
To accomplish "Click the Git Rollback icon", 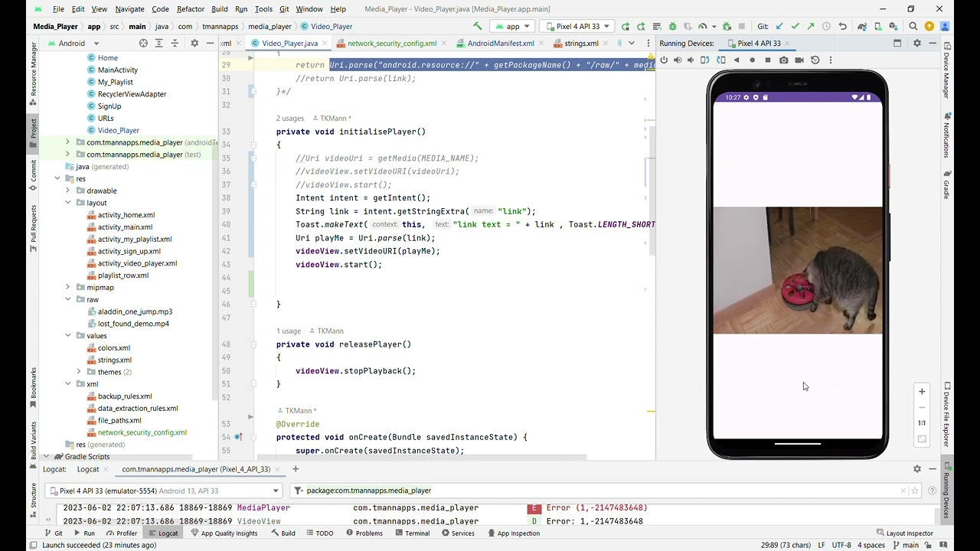I will 842,26.
